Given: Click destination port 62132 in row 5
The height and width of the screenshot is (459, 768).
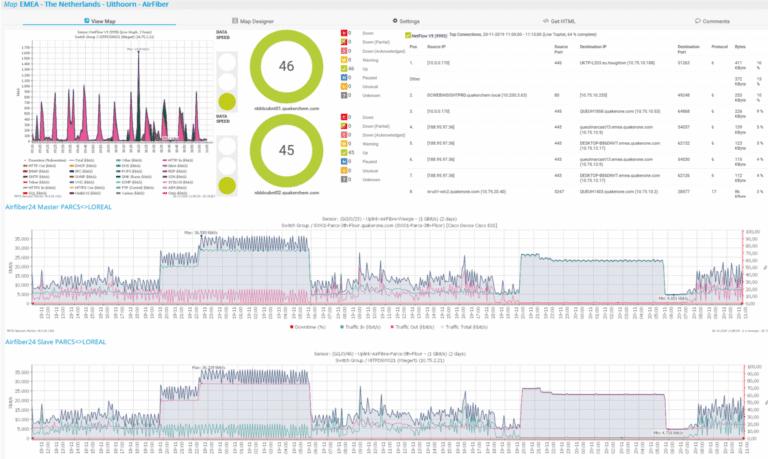Looking at the screenshot, I should (683, 143).
